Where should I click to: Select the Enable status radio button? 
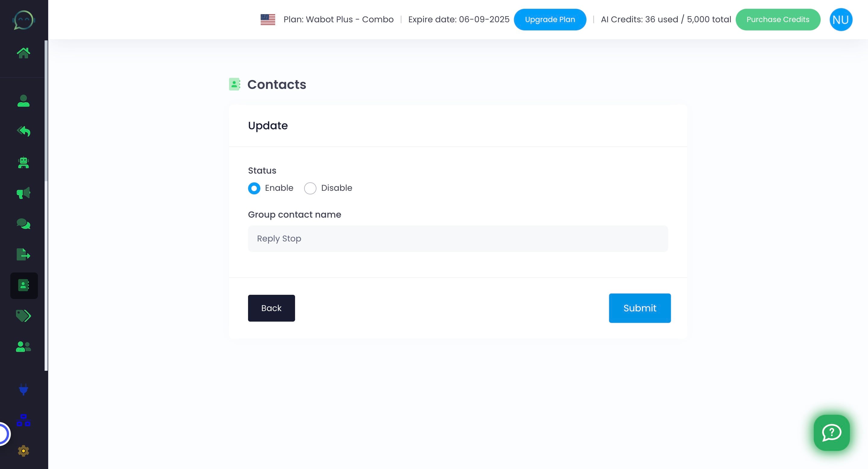pos(254,188)
